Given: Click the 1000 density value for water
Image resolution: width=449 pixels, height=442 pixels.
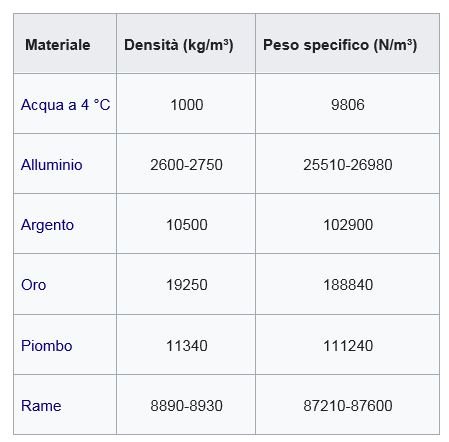Looking at the screenshot, I should click(x=187, y=105).
